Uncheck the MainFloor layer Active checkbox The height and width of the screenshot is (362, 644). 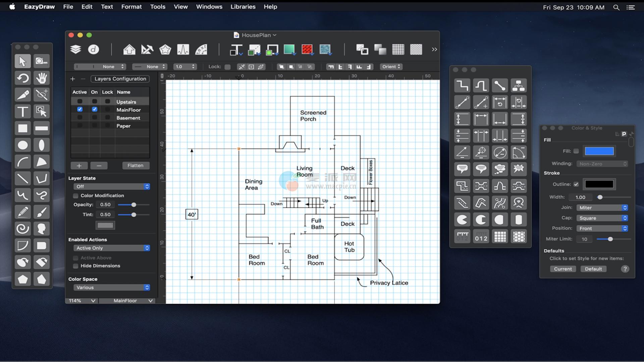click(79, 109)
